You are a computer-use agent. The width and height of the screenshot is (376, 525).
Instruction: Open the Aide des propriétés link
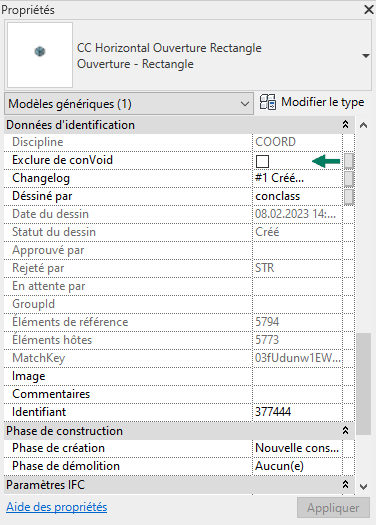pos(57,507)
